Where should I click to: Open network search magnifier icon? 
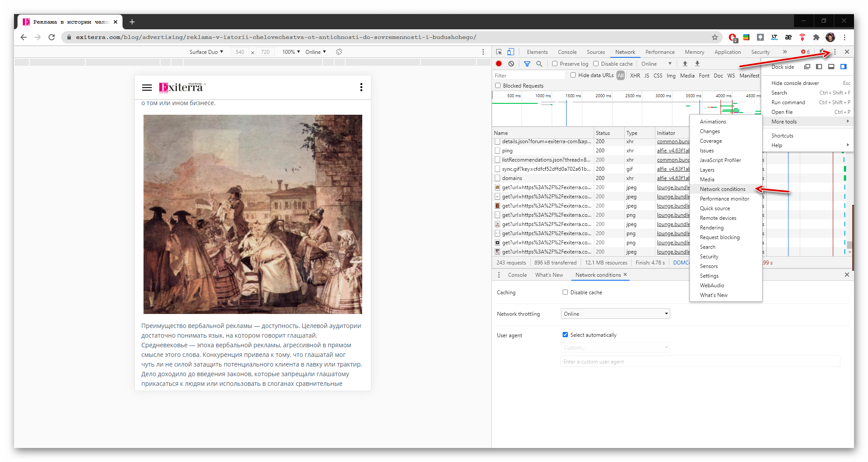539,63
